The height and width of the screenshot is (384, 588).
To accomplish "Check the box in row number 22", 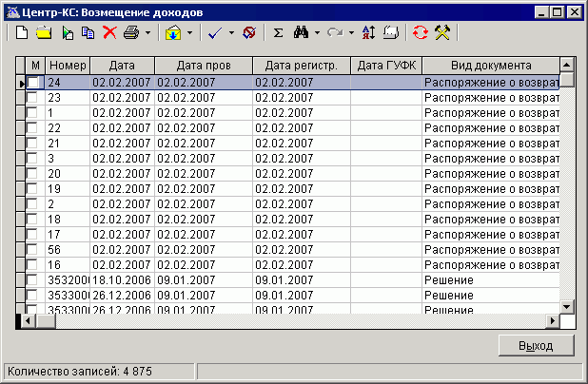I will point(34,127).
